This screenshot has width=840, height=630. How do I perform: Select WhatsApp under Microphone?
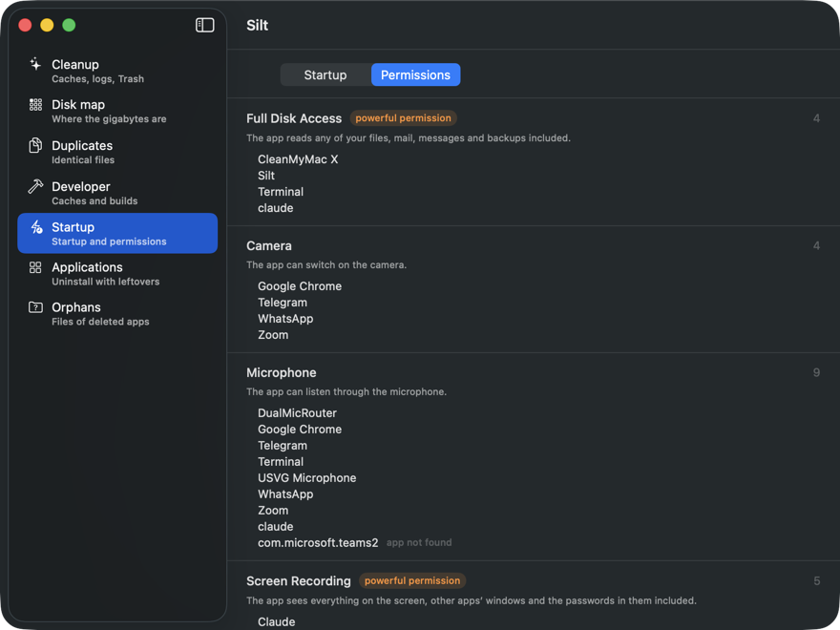[285, 493]
